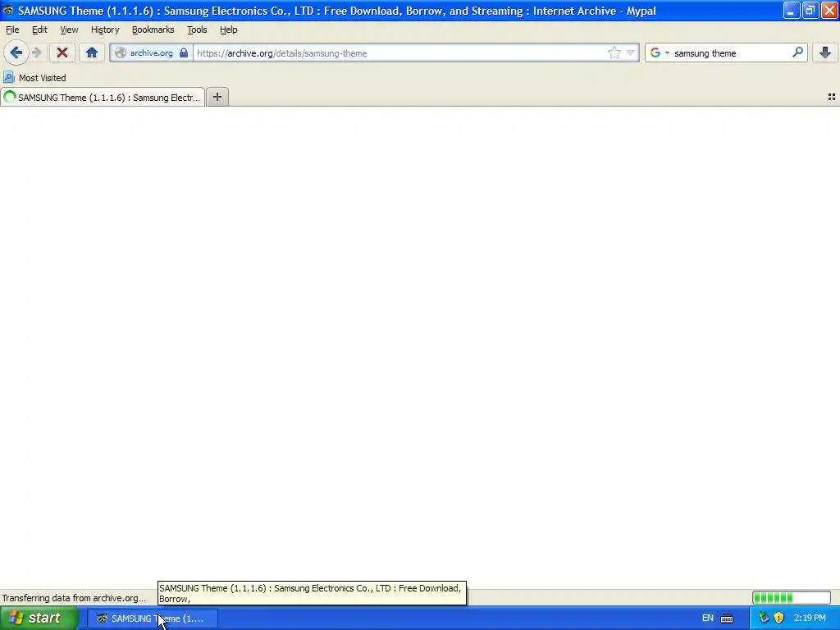
Task: Click the padlock security icon
Action: (x=184, y=52)
